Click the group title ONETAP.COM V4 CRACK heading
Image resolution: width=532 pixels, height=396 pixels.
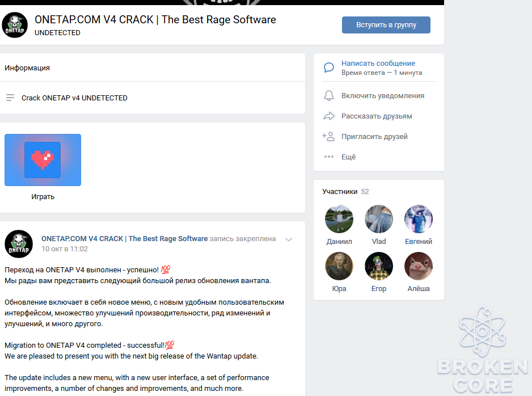point(155,20)
